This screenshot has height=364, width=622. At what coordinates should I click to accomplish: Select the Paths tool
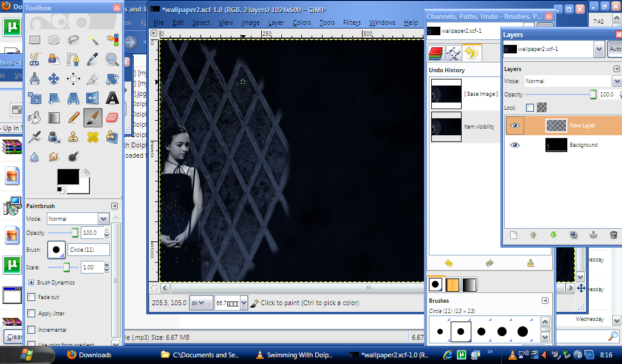(x=73, y=59)
